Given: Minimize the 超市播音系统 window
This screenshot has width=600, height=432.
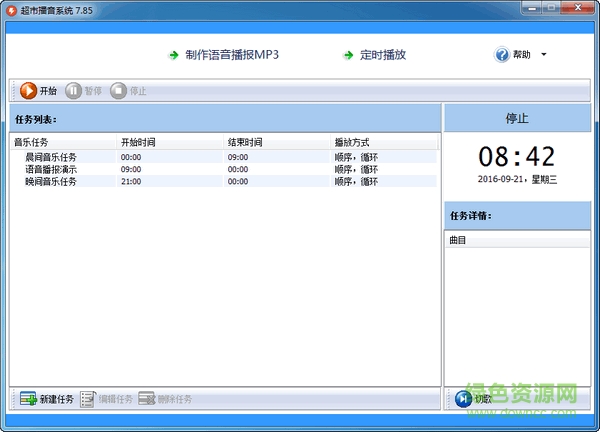Looking at the screenshot, I should pos(533,8).
